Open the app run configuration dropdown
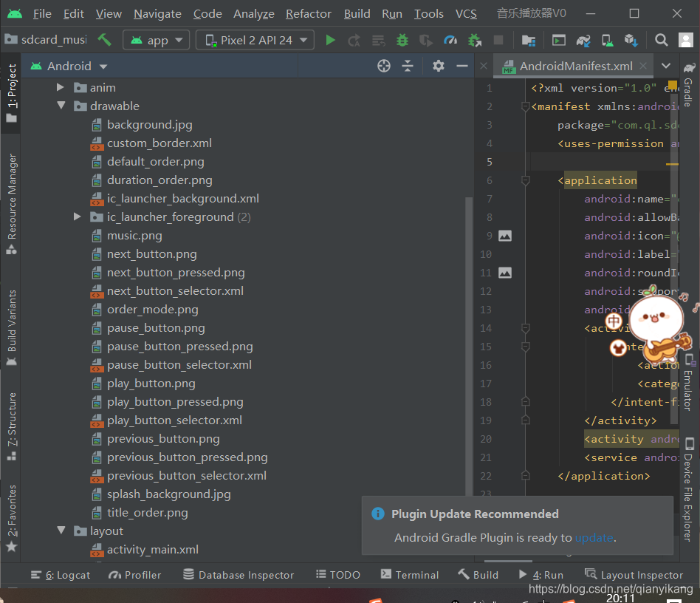The height and width of the screenshot is (603, 700). 157,40
